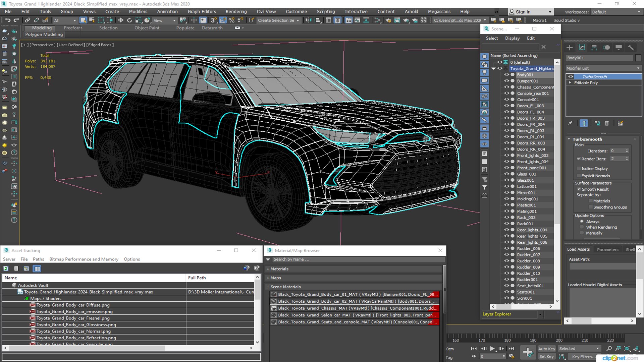Toggle the Render Iters checkbox
644x362 pixels.
579,159
